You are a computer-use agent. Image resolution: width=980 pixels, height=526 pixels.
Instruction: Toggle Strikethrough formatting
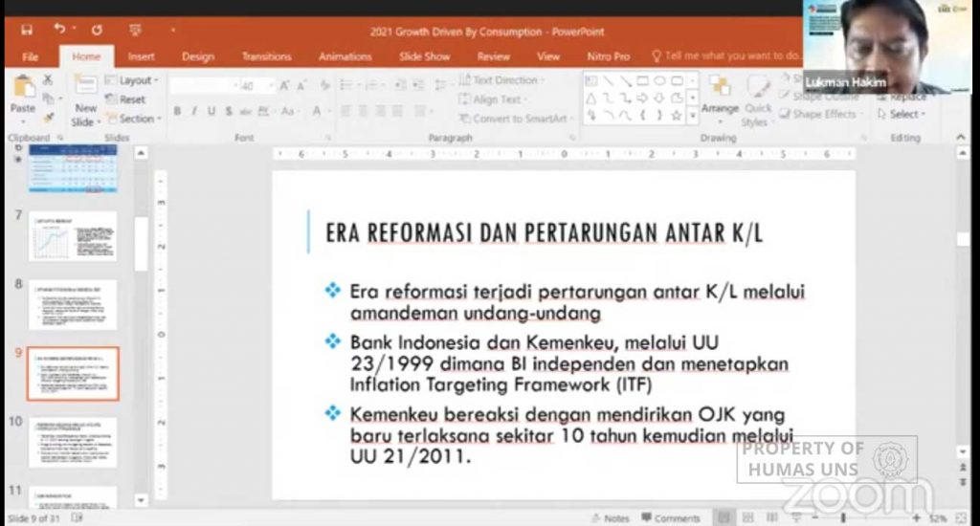[246, 111]
